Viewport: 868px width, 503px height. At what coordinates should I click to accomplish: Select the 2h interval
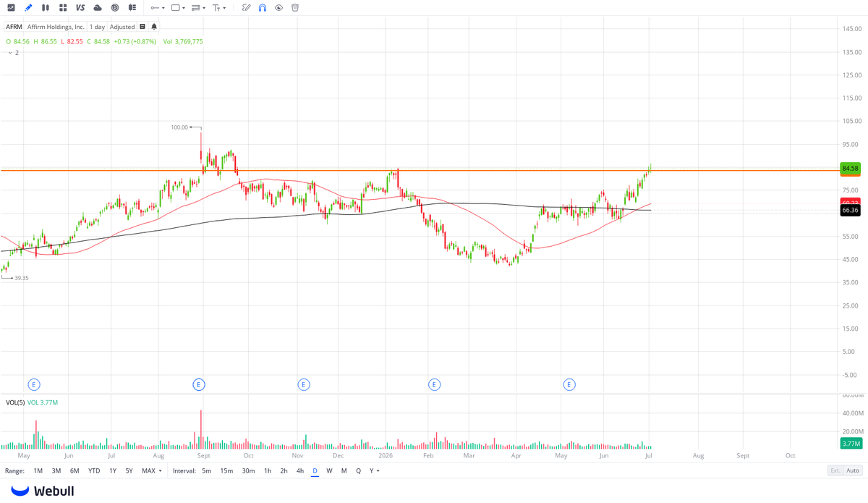click(284, 471)
